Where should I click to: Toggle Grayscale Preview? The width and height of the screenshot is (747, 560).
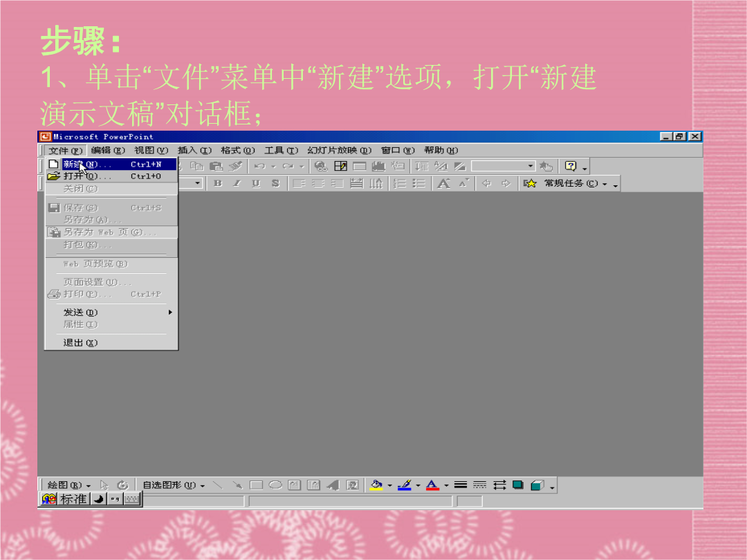pos(460,166)
